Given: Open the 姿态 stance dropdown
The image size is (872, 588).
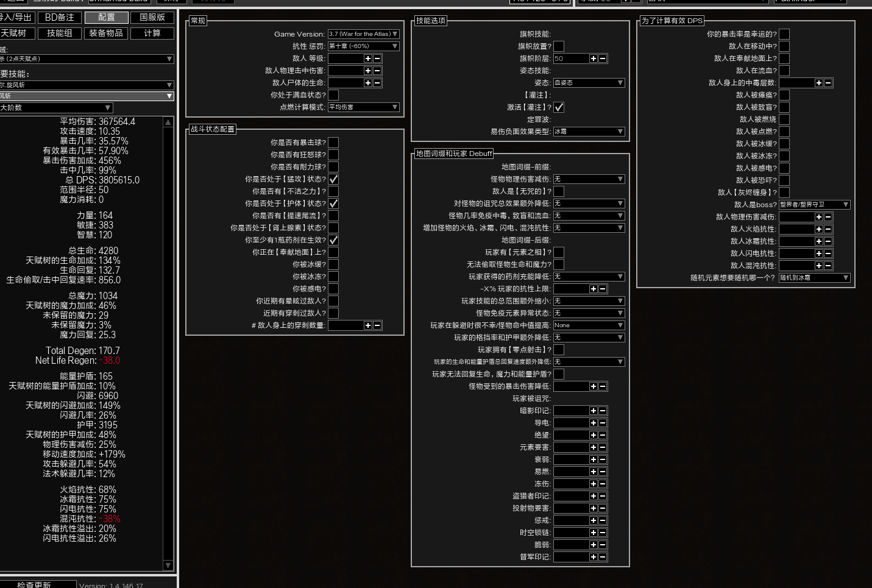Looking at the screenshot, I should pyautogui.click(x=589, y=83).
